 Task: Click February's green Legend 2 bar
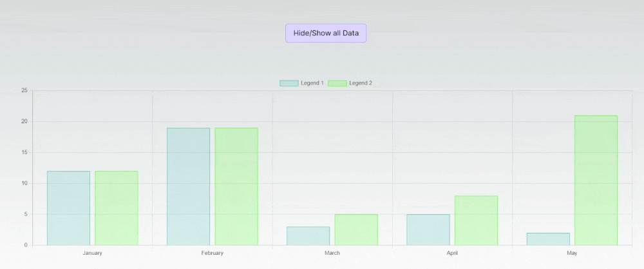click(236, 186)
